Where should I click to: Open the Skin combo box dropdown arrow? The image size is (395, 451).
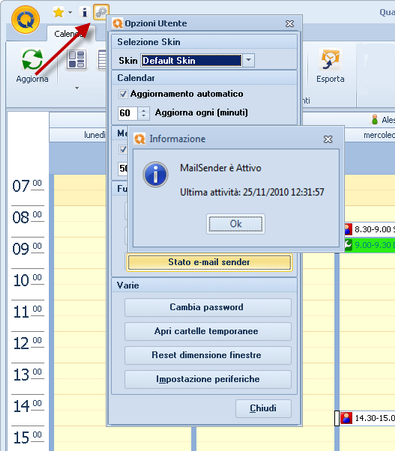(248, 60)
